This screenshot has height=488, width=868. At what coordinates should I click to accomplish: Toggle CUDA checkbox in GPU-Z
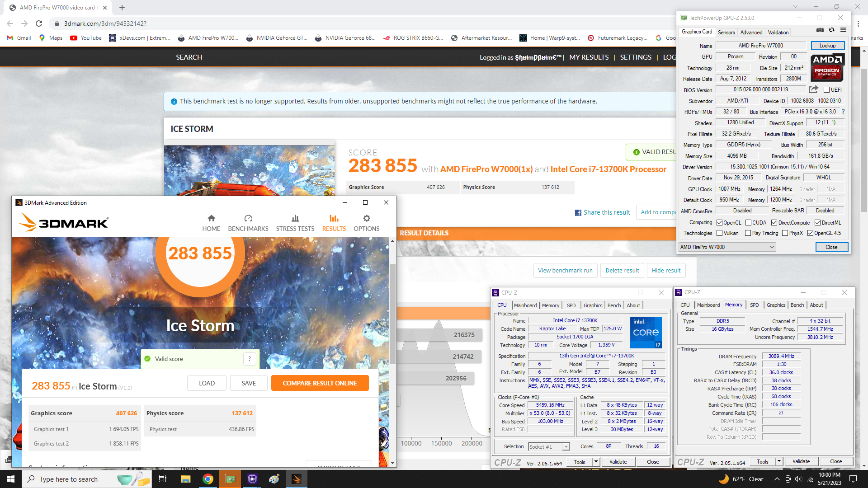point(748,223)
